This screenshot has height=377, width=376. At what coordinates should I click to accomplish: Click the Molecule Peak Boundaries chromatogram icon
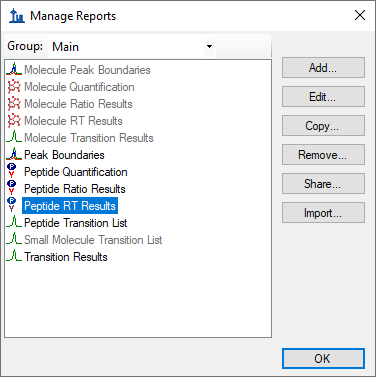point(14,69)
